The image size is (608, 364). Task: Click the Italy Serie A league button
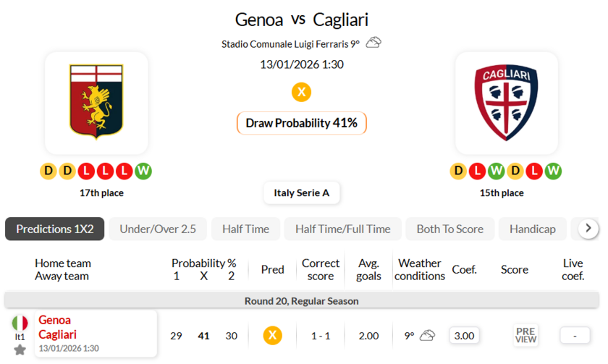click(x=302, y=192)
